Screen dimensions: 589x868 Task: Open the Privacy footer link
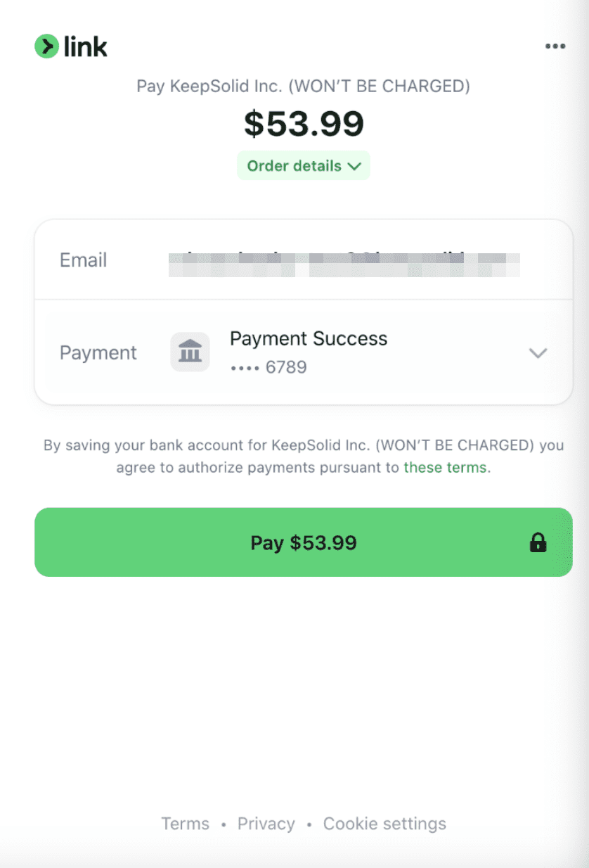coord(266,824)
